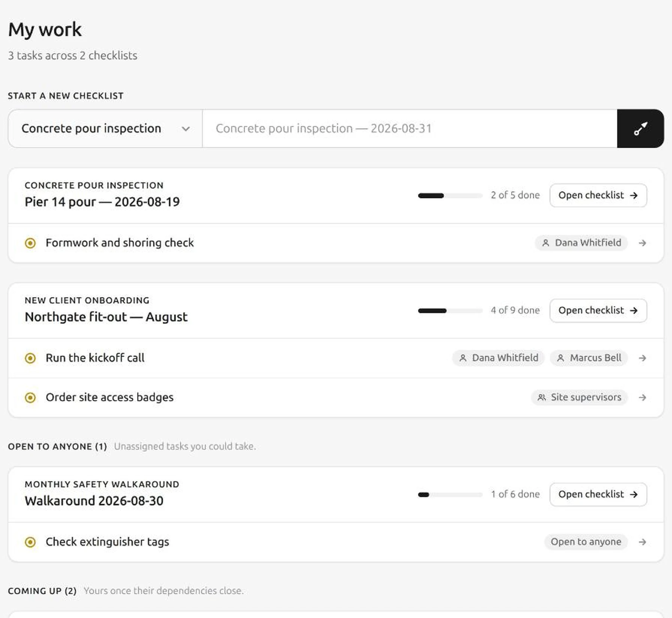Click arrow icon on Order site access badges row
Image resolution: width=672 pixels, height=618 pixels.
642,397
